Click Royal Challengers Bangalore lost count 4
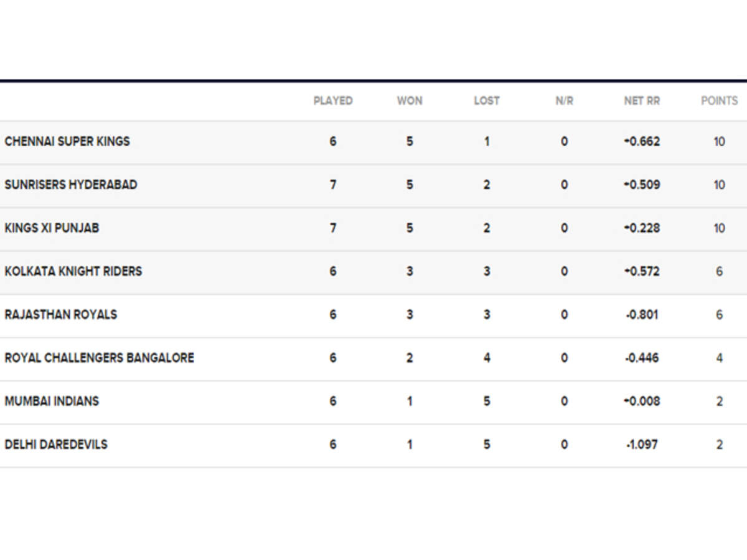The width and height of the screenshot is (747, 560). point(487,358)
